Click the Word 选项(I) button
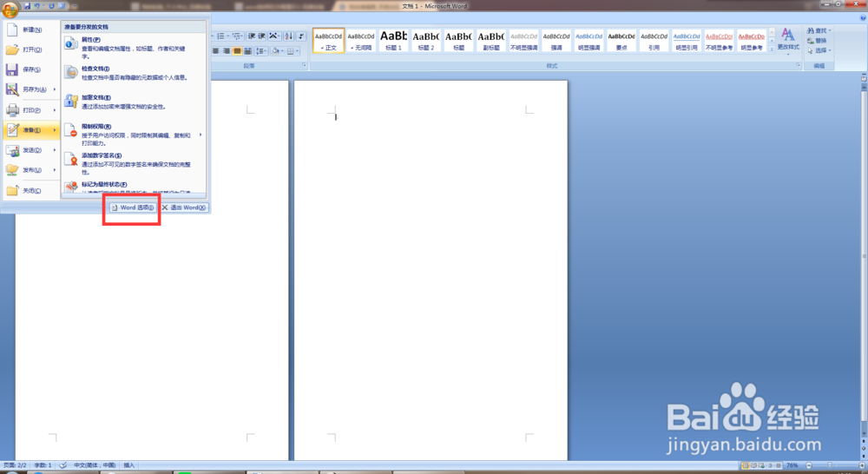 [x=132, y=207]
